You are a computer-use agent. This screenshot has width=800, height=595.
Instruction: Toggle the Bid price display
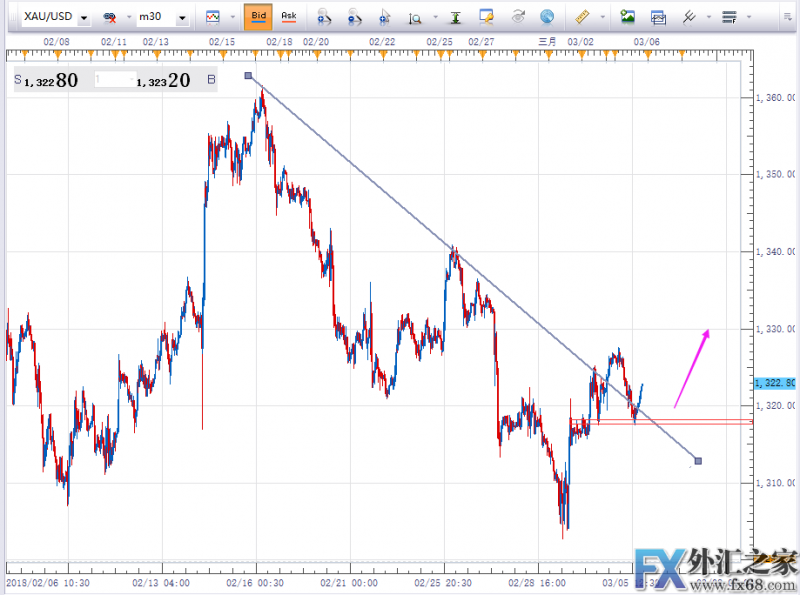pos(258,17)
